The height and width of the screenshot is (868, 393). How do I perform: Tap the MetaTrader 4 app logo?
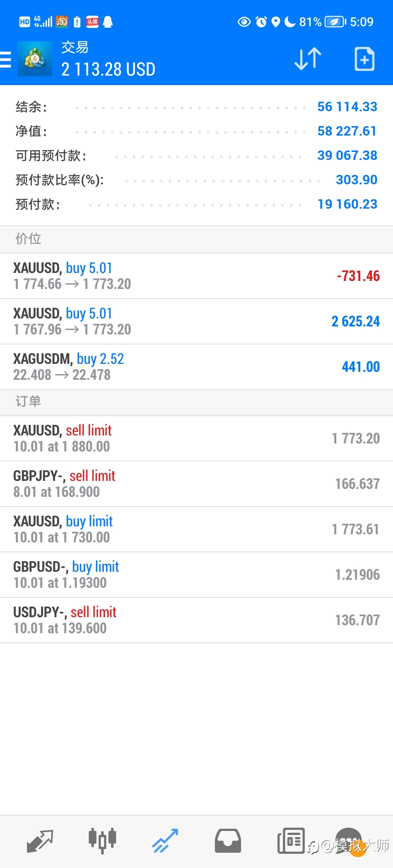pyautogui.click(x=35, y=59)
